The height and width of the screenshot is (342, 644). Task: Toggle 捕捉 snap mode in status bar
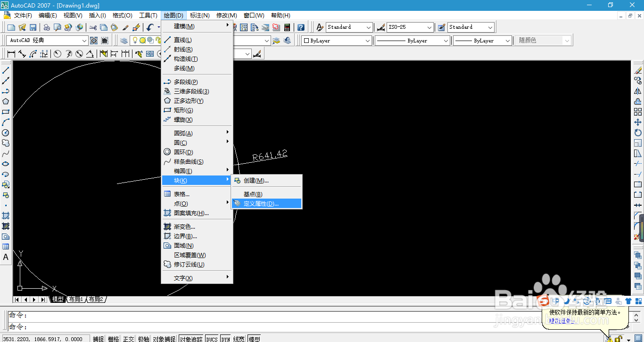pyautogui.click(x=99, y=339)
